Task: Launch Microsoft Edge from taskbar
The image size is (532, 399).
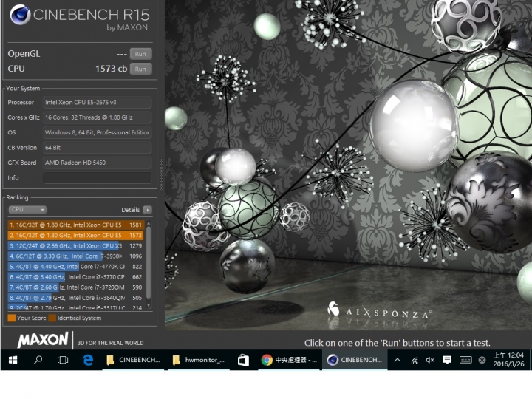Action: (88, 360)
